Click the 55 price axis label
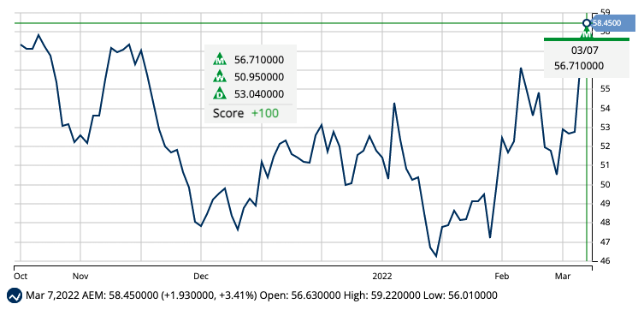The image size is (644, 310). click(x=604, y=89)
